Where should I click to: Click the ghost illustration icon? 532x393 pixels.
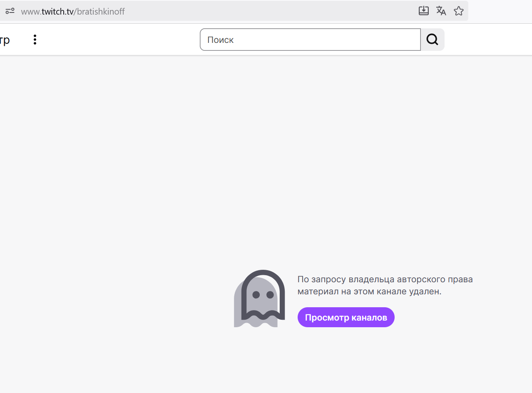coord(259,298)
